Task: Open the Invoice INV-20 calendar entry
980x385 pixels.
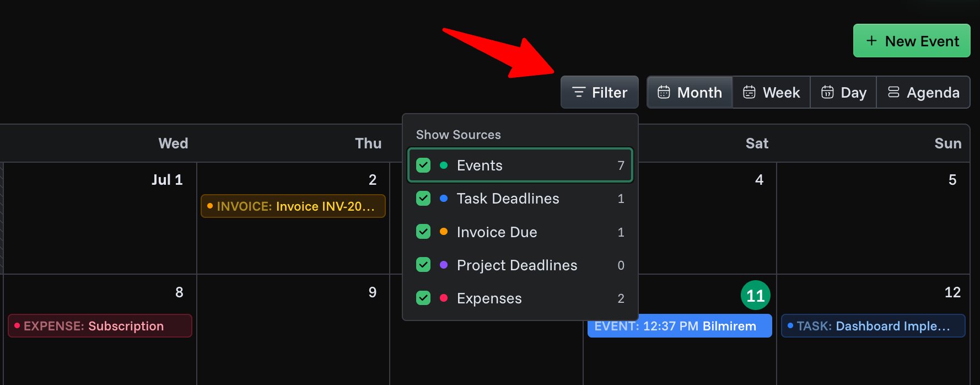Action: [293, 206]
